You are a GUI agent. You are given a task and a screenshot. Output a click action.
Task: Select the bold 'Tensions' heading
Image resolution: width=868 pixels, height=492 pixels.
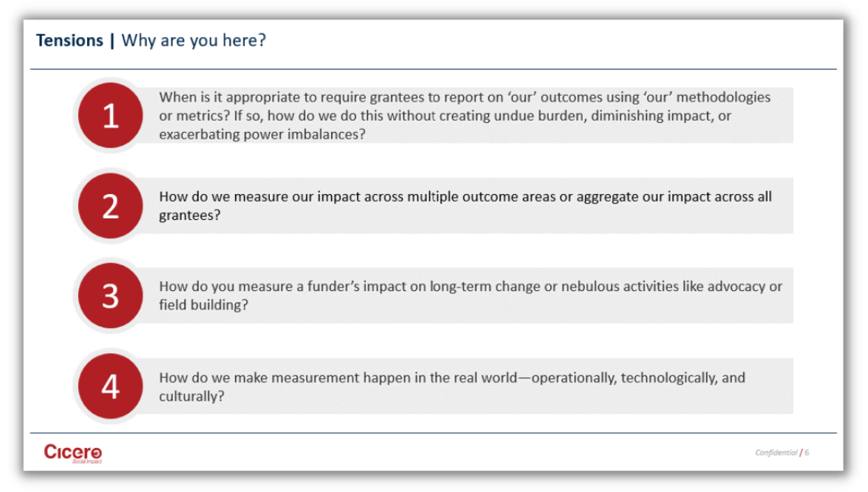[x=70, y=40]
